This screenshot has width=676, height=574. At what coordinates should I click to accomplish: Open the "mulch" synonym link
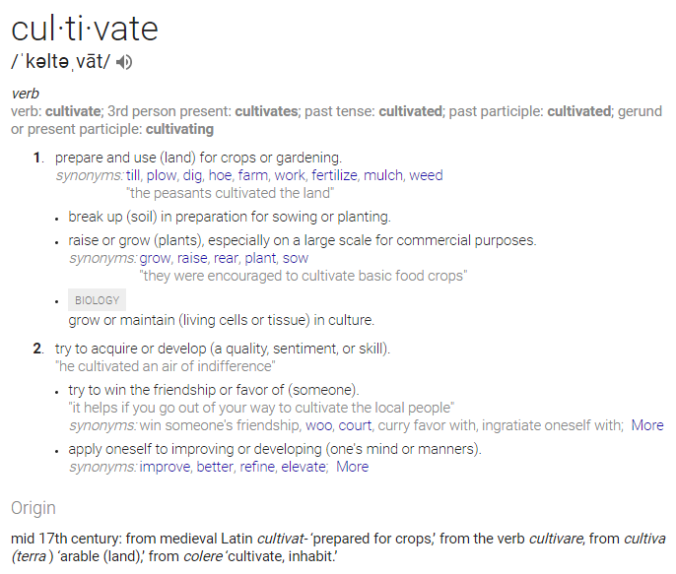pos(383,175)
